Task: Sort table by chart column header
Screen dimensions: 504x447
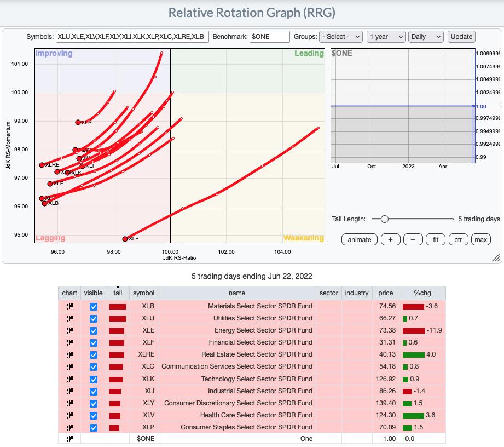Action: [69, 293]
